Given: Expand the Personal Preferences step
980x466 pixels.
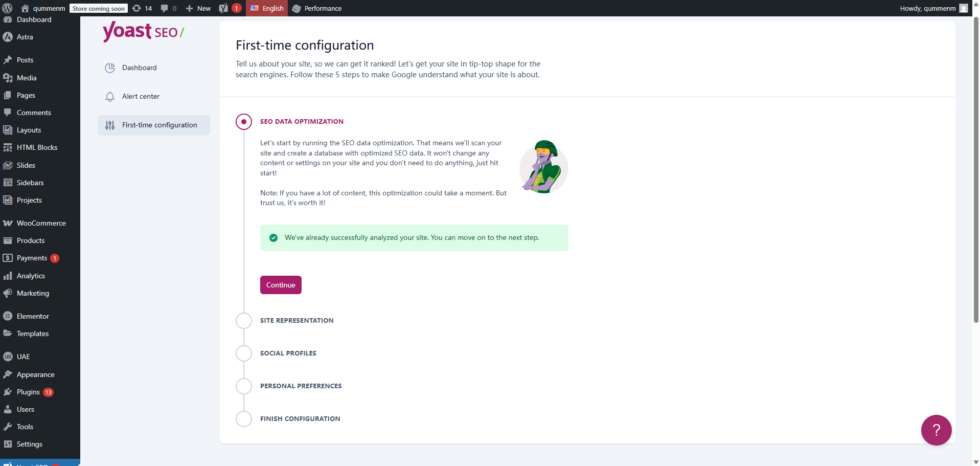Looking at the screenshot, I should [301, 386].
